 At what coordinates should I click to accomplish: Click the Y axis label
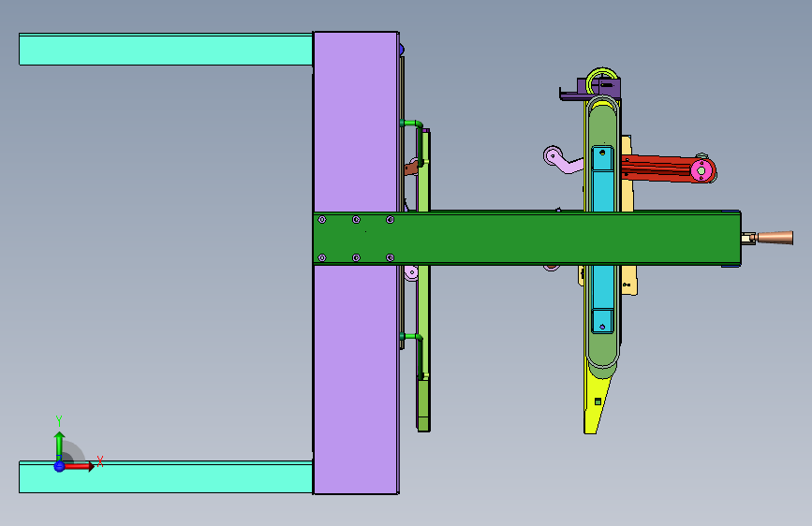pyautogui.click(x=59, y=420)
